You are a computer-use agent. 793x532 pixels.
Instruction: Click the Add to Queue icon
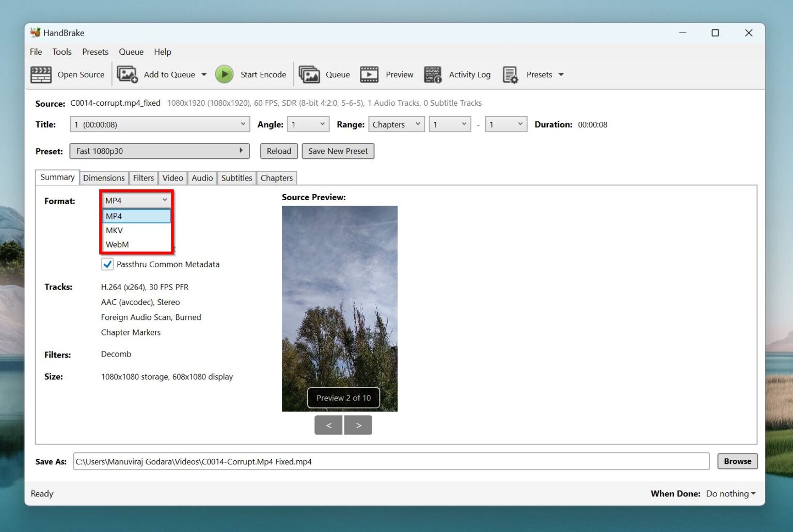coord(127,74)
